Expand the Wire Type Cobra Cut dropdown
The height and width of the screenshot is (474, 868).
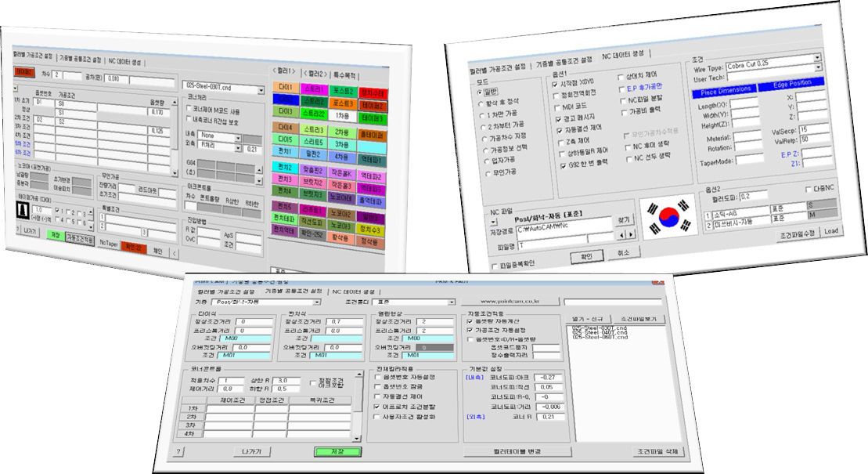click(817, 57)
